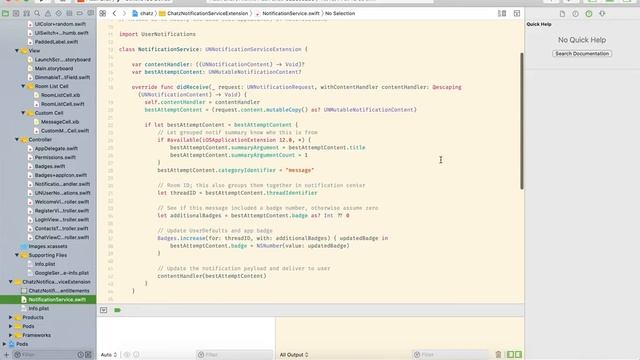Open the No Selection jump bar item

click(340, 13)
